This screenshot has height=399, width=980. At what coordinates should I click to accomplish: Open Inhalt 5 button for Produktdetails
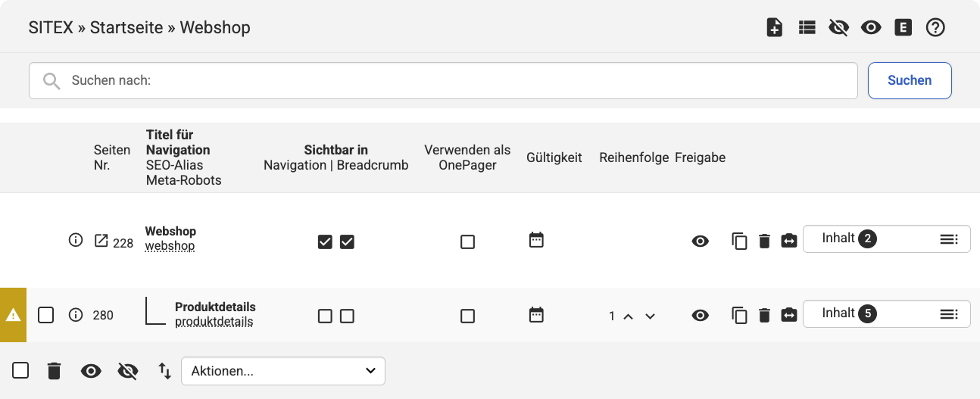pos(886,313)
